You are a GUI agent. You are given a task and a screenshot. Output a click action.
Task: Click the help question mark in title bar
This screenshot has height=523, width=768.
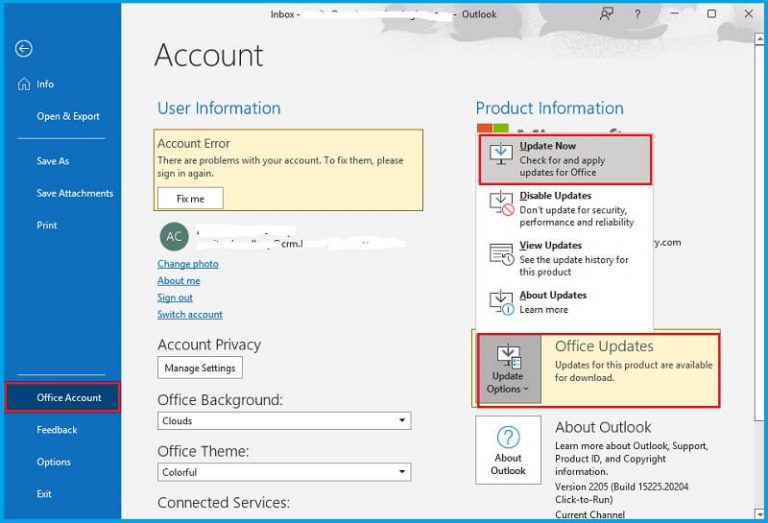tap(637, 14)
